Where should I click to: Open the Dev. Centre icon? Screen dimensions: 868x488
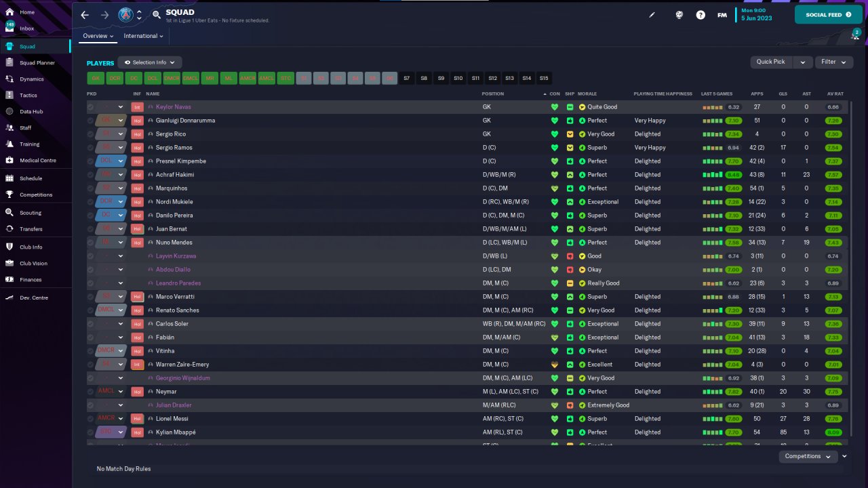[9, 298]
